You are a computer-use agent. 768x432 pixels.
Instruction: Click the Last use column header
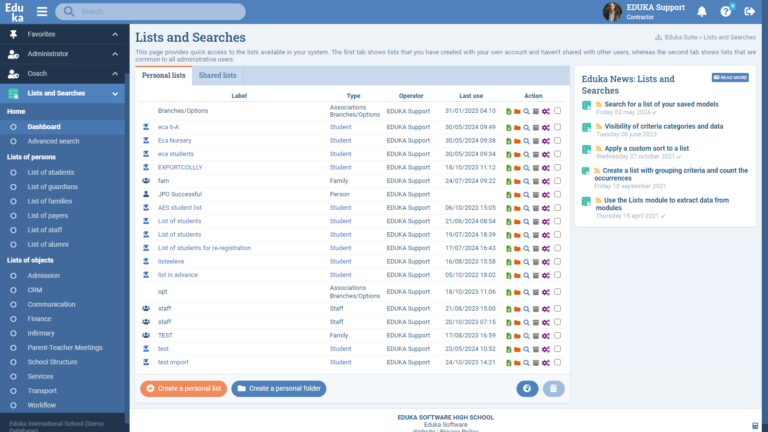point(471,96)
